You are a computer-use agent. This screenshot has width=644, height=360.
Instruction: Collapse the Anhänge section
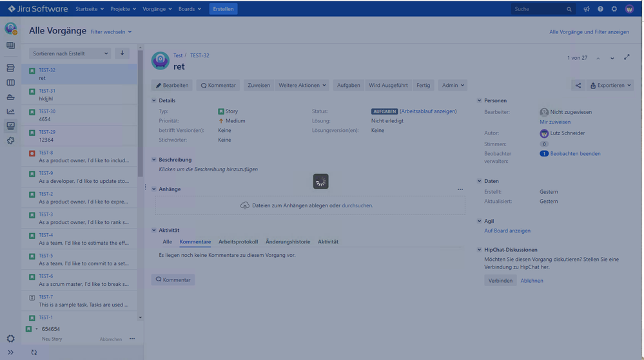click(153, 189)
